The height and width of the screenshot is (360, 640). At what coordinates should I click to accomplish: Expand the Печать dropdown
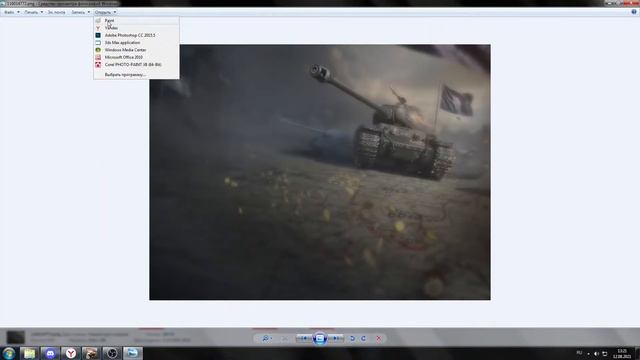(33, 12)
